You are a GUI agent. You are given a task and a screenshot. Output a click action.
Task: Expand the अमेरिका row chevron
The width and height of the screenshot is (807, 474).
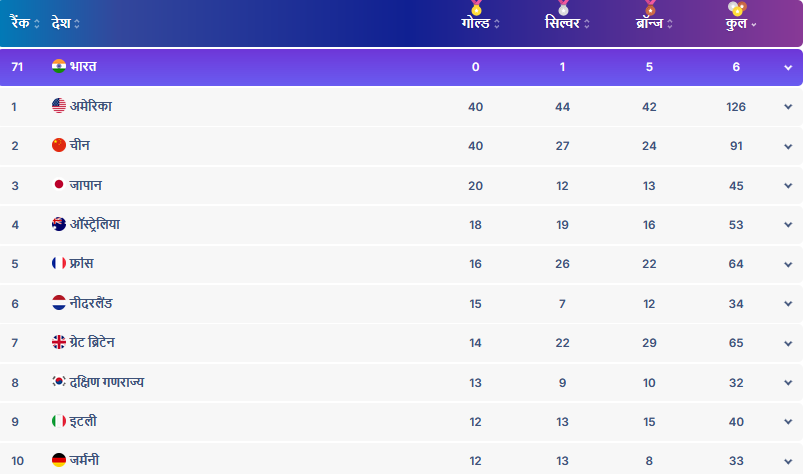coord(788,107)
